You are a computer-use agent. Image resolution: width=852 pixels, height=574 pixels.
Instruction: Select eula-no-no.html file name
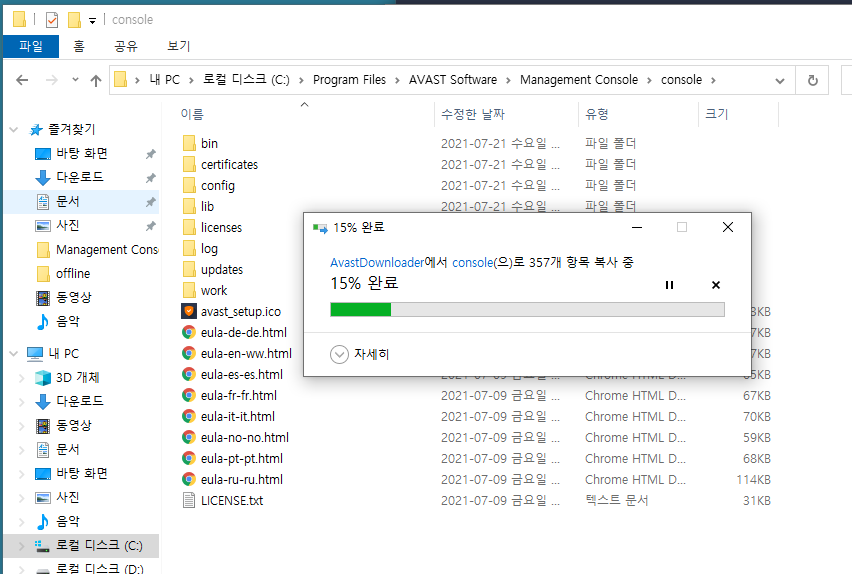click(245, 438)
